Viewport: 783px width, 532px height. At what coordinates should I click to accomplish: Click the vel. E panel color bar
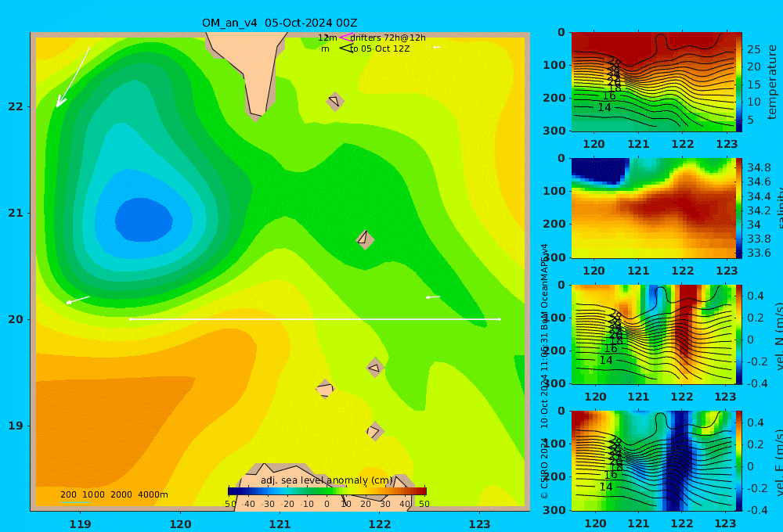pos(738,461)
